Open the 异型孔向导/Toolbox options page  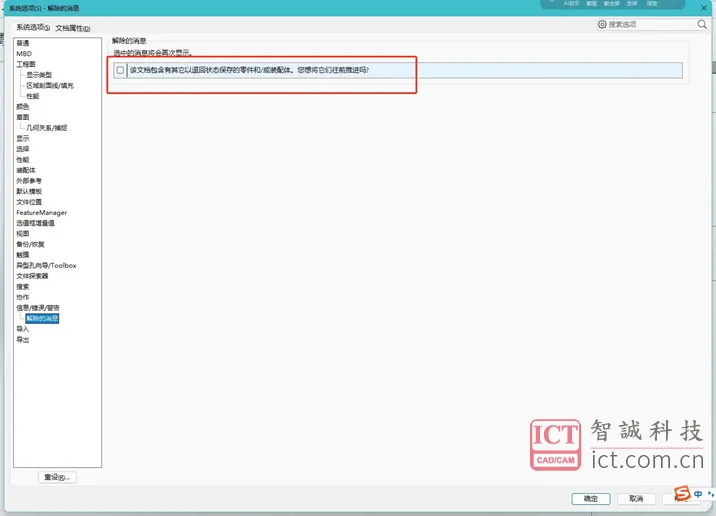[46, 265]
